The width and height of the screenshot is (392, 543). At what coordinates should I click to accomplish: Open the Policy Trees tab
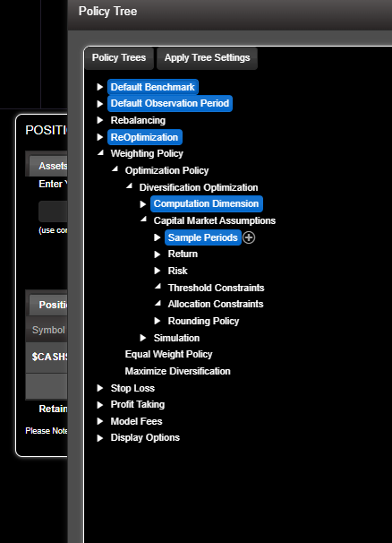[x=119, y=58]
